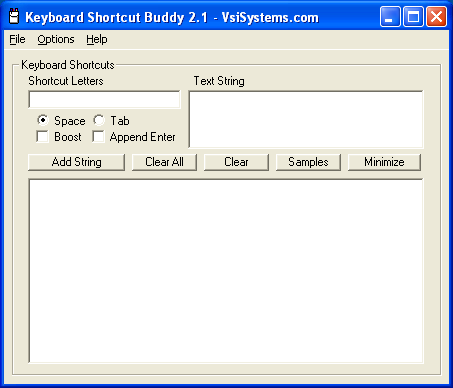Click inside the Text String box
This screenshot has height=388, width=453.
click(x=306, y=119)
